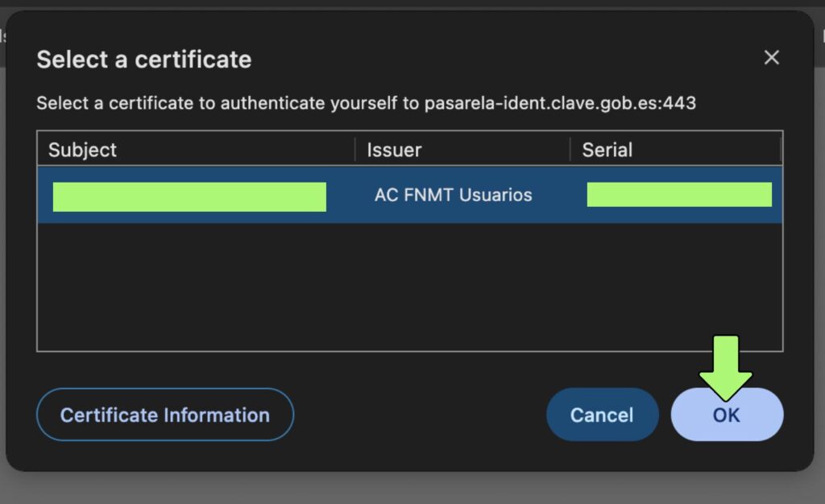Viewport: 825px width, 504px height.
Task: Close the certificate dialog with the X
Action: [x=771, y=58]
